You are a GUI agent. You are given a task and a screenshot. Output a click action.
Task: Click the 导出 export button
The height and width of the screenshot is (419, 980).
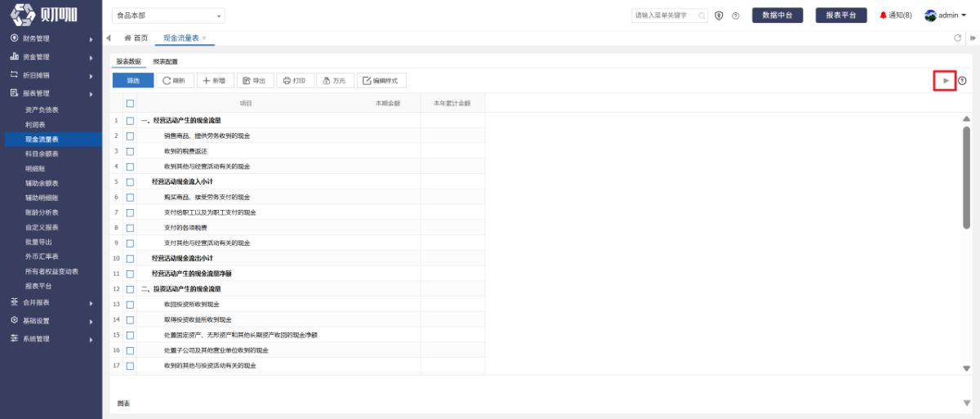click(x=254, y=80)
